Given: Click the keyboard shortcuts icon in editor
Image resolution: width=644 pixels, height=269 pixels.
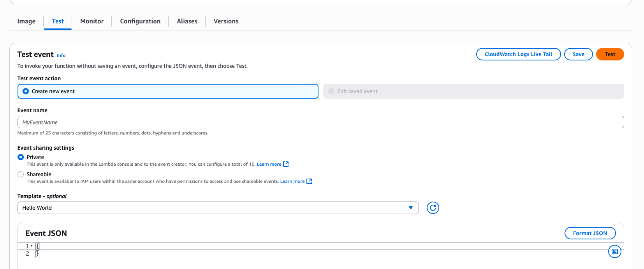Looking at the screenshot, I should [x=614, y=251].
